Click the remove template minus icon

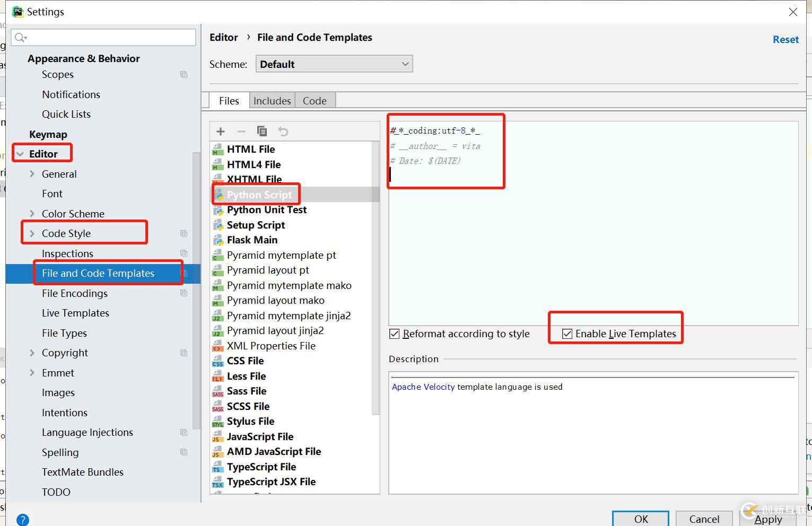point(241,131)
